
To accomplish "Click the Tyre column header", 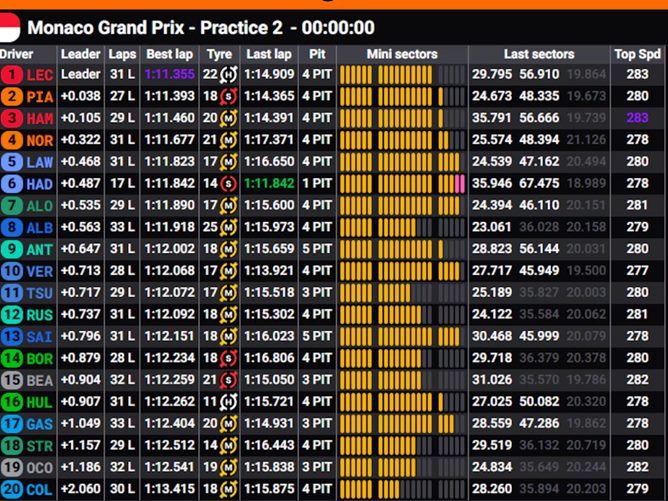I will click(x=219, y=54).
